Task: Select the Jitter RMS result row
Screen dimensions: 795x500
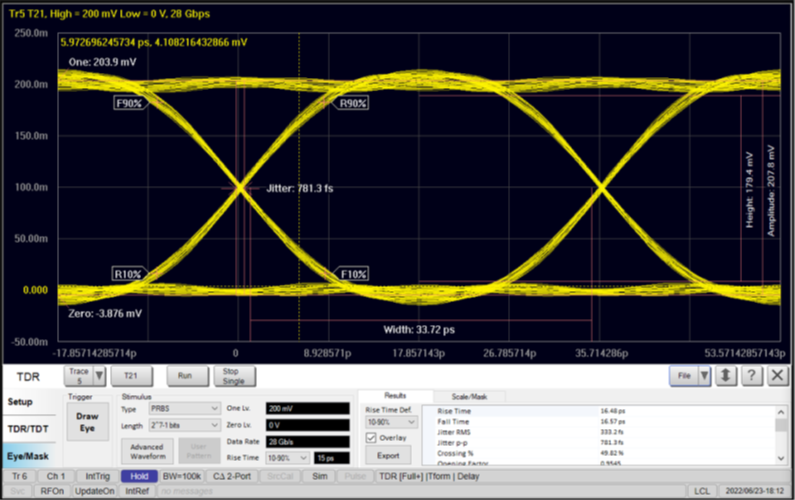Action: point(598,433)
